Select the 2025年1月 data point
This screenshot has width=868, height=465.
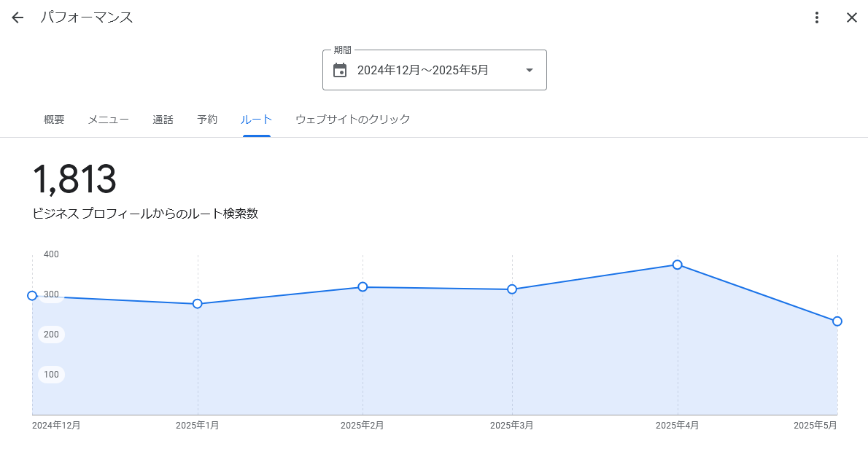[198, 303]
